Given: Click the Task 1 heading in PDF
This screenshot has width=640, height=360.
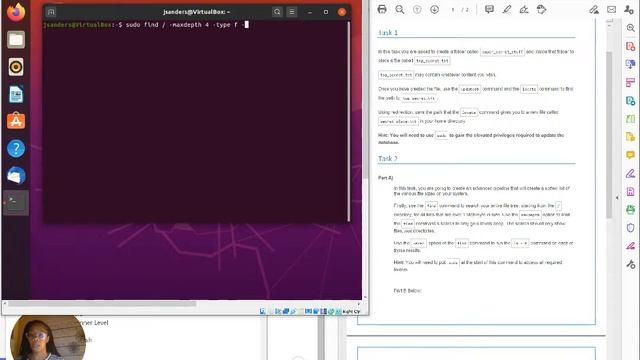Looking at the screenshot, I should (388, 32).
